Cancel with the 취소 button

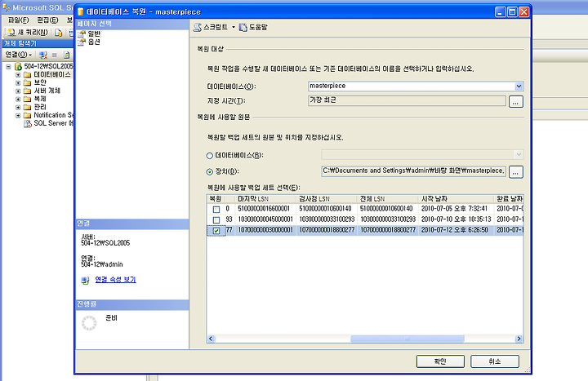point(495,361)
